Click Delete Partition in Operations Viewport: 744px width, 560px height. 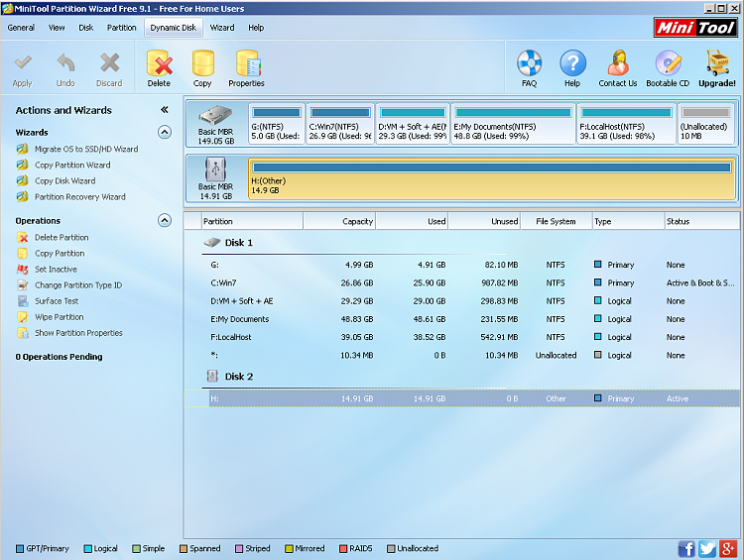pyautogui.click(x=62, y=238)
